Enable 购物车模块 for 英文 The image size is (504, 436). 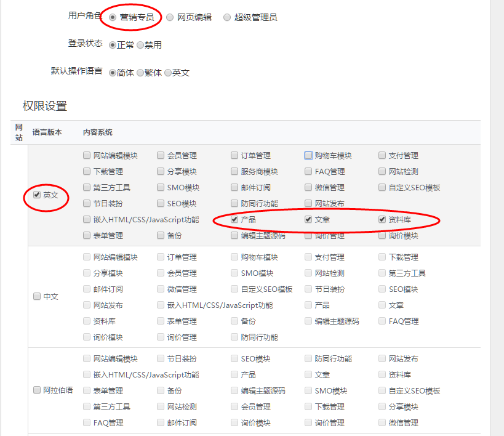click(308, 155)
